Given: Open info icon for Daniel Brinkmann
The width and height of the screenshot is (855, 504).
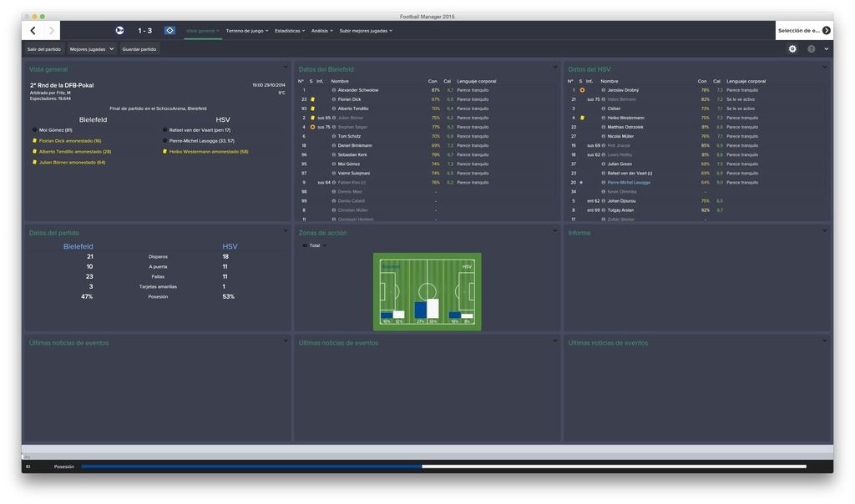Looking at the screenshot, I should coord(334,145).
